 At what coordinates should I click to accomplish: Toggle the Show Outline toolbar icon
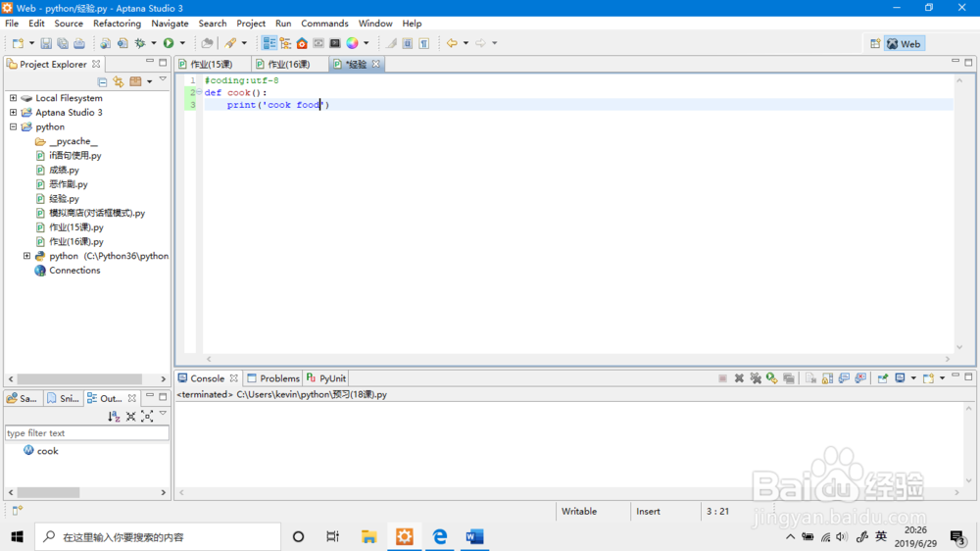[x=269, y=43]
